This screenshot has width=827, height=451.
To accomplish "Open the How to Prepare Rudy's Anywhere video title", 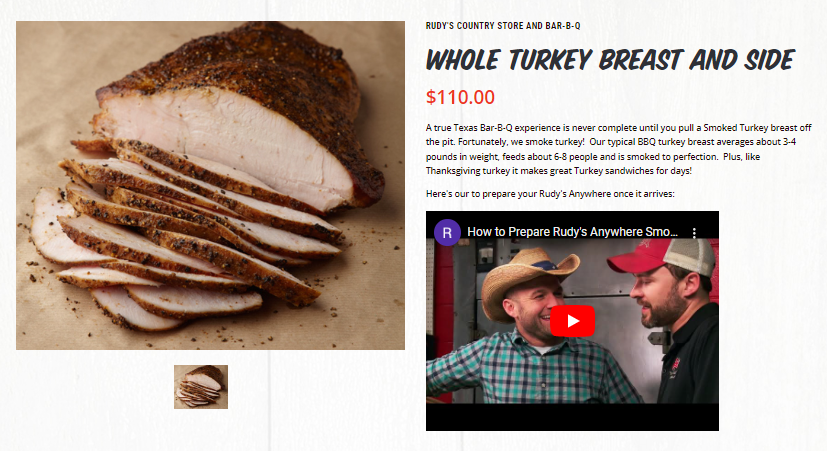I will [x=572, y=232].
